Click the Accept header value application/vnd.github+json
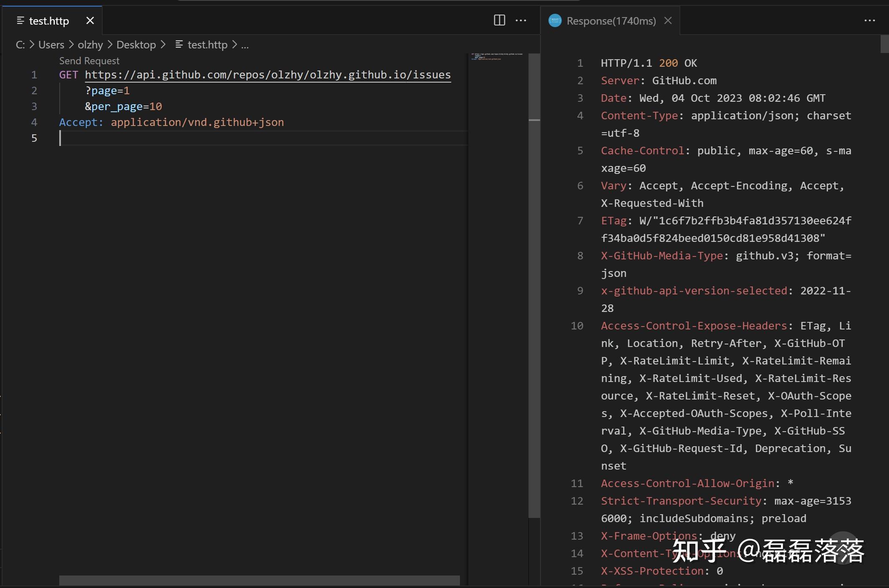 [197, 122]
